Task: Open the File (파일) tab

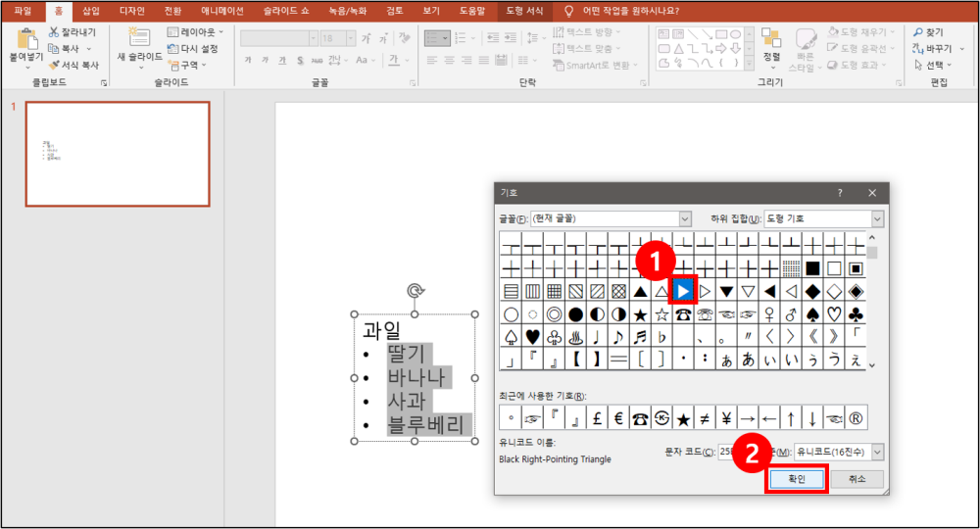Action: coord(23,11)
